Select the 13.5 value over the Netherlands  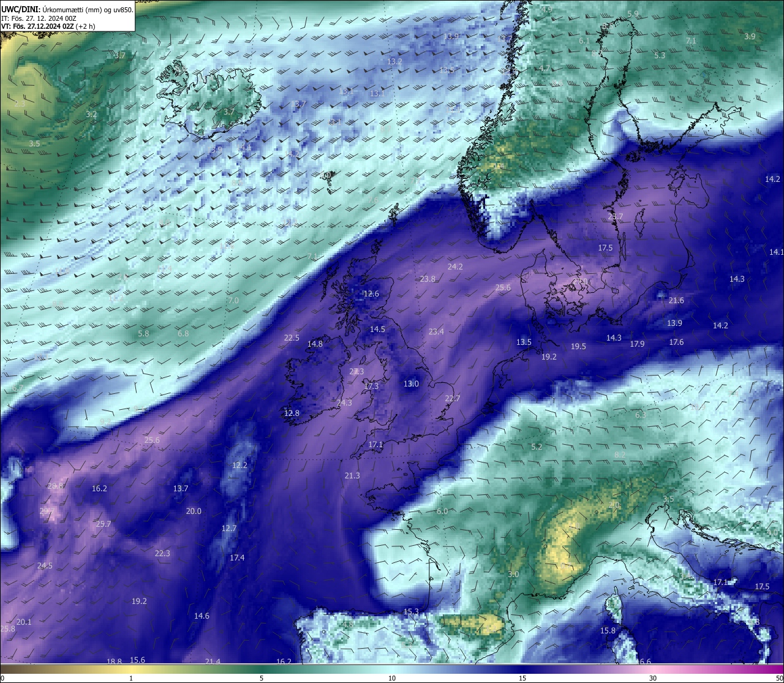pyautogui.click(x=524, y=342)
